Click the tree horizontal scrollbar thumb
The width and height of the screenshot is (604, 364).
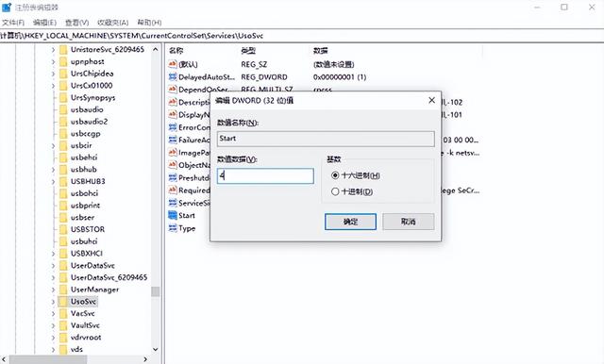click(48, 359)
